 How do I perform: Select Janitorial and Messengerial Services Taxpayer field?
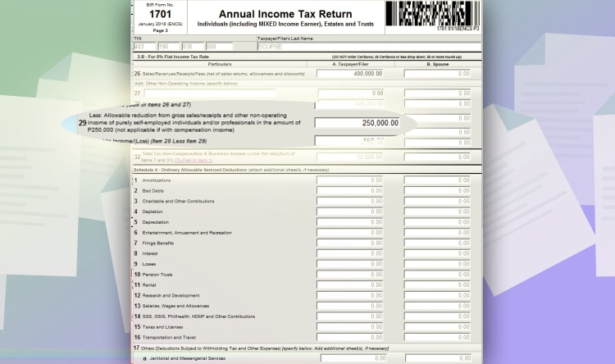click(351, 358)
